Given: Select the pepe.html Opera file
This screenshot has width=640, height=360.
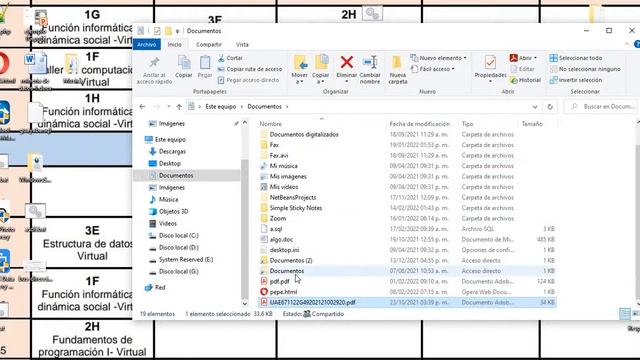Looking at the screenshot, I should point(283,292).
